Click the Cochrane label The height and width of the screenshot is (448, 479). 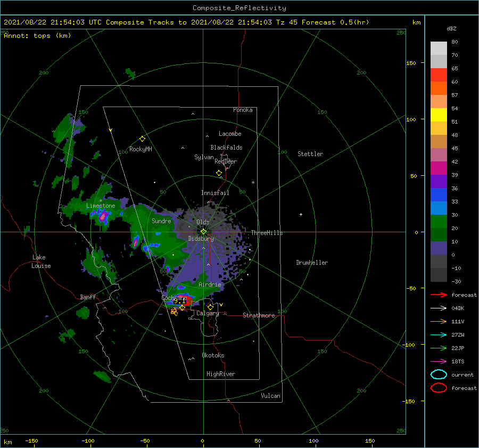[174, 298]
